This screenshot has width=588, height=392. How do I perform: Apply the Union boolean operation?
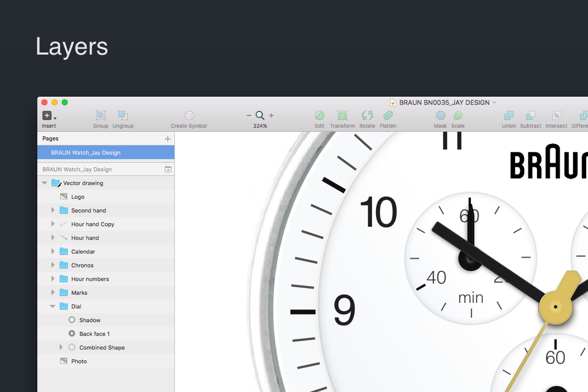coord(509,116)
